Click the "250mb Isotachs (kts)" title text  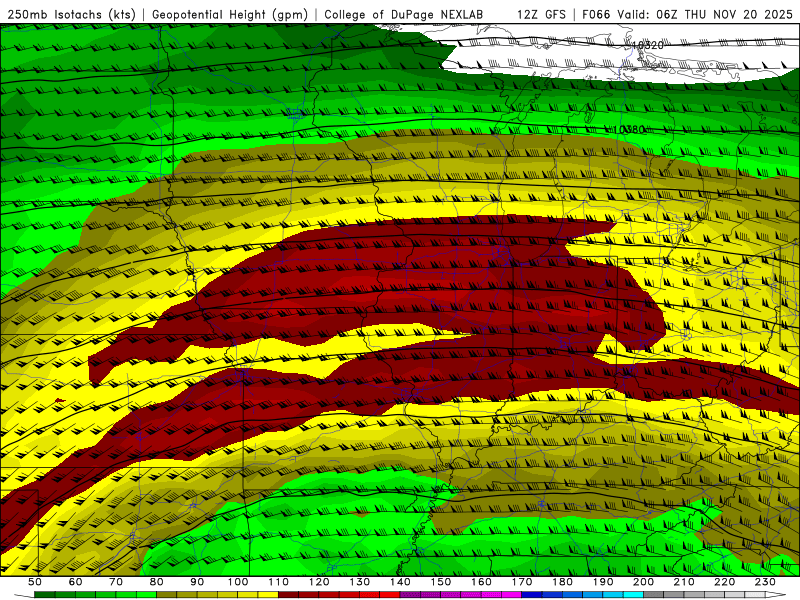click(72, 14)
